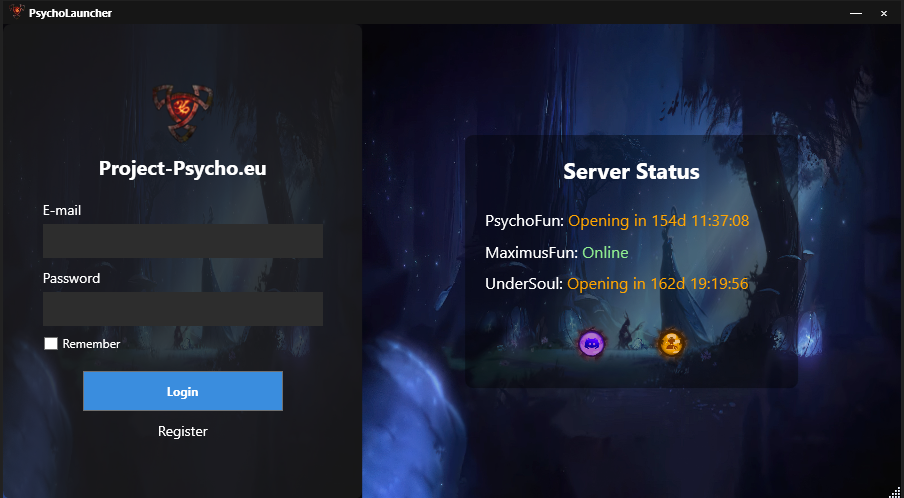Screen dimensions: 904x498
Task: Tick the Remember checkbox
Action: [51, 344]
